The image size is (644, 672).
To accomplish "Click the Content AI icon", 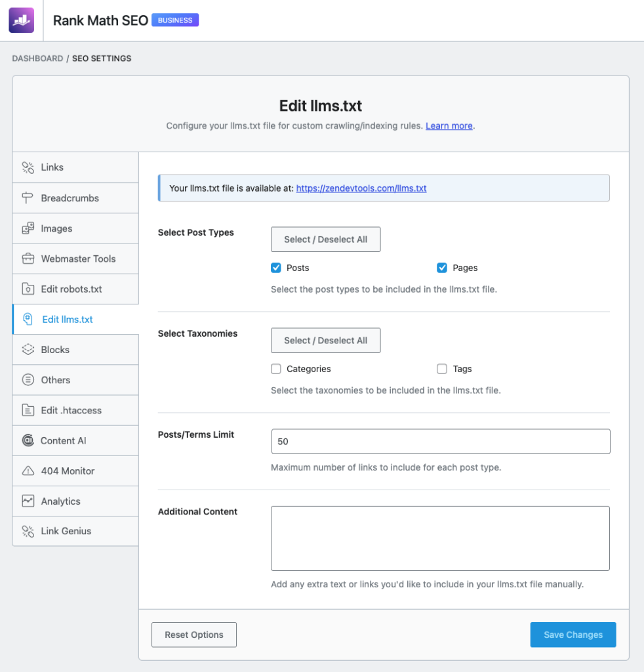I will [28, 440].
